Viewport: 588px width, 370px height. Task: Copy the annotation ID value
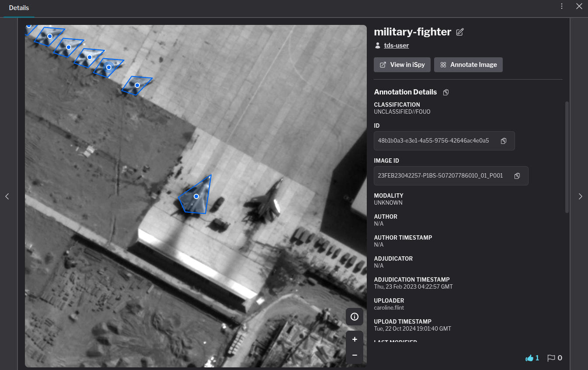[504, 141]
